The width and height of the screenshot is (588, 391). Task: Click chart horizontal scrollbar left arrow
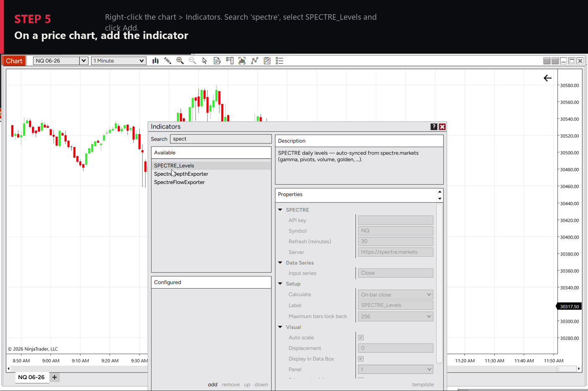click(8, 369)
